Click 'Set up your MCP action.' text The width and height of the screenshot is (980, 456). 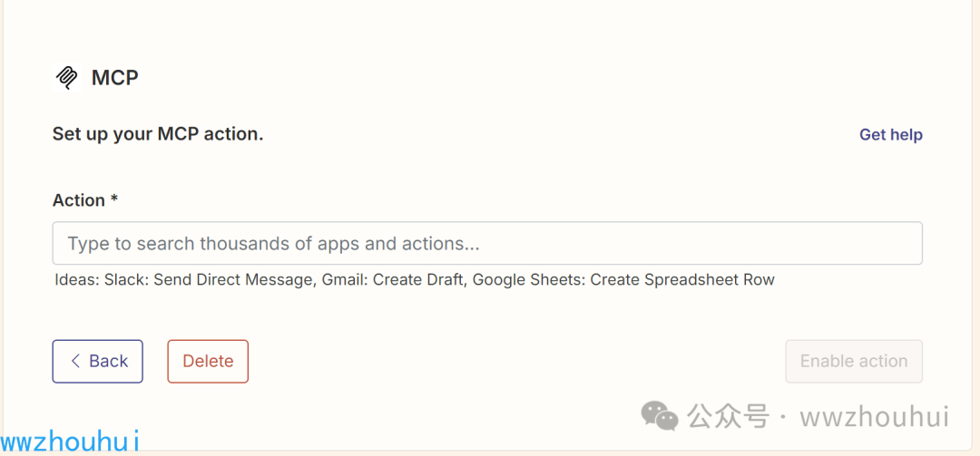158,134
